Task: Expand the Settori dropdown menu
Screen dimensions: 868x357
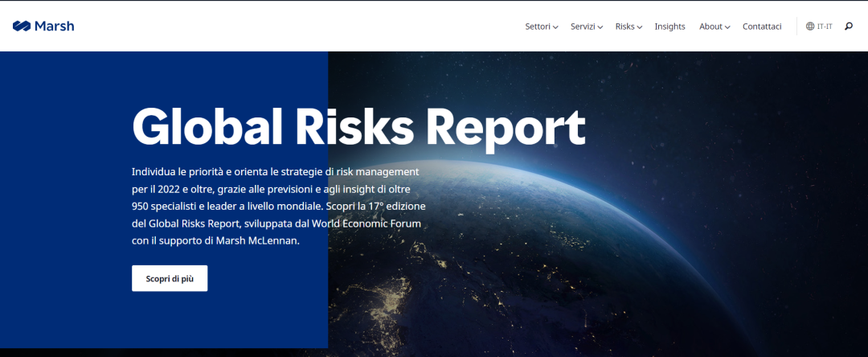Action: pyautogui.click(x=542, y=27)
